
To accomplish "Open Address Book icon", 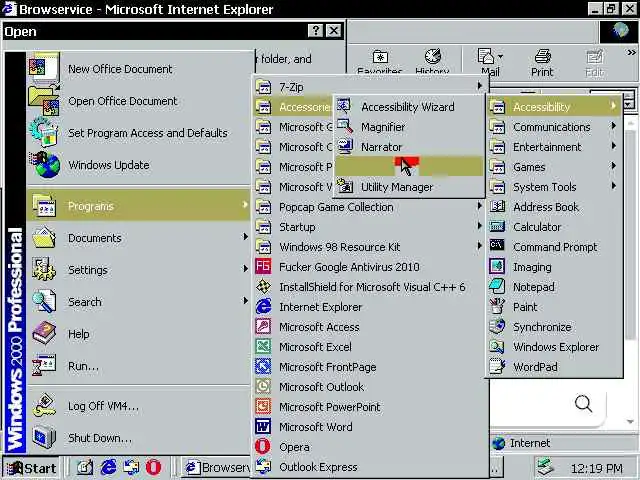I will pos(497,207).
